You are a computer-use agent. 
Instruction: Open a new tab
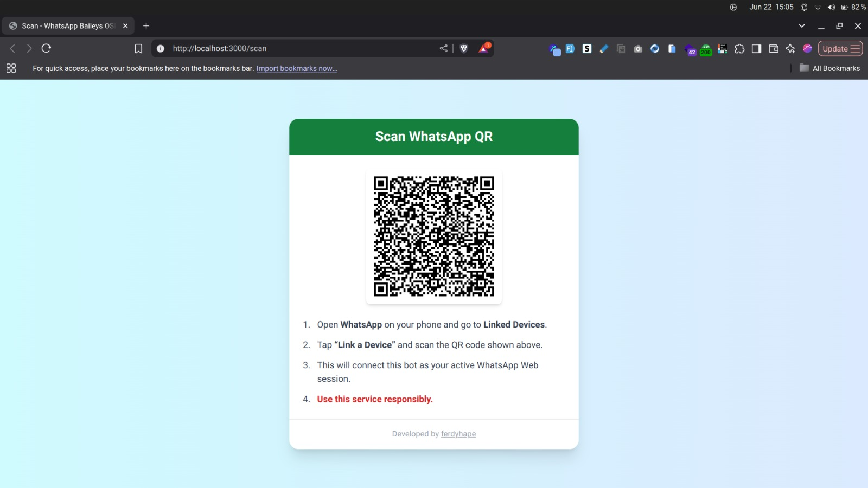(146, 26)
